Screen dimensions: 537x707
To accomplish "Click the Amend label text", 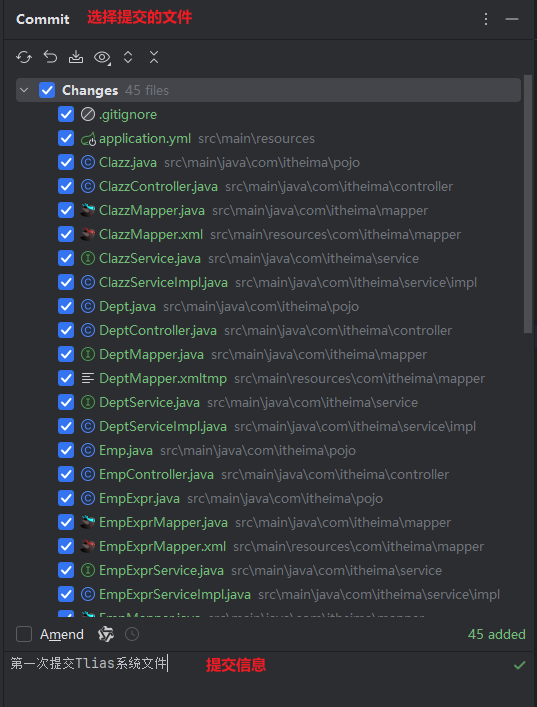I will (x=62, y=634).
